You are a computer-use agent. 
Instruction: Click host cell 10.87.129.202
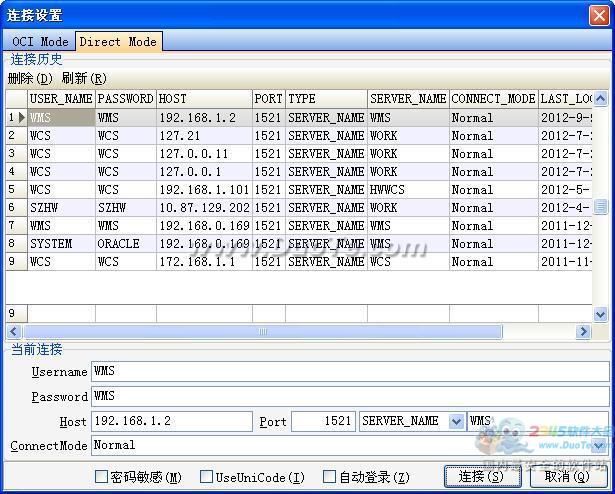[204, 208]
